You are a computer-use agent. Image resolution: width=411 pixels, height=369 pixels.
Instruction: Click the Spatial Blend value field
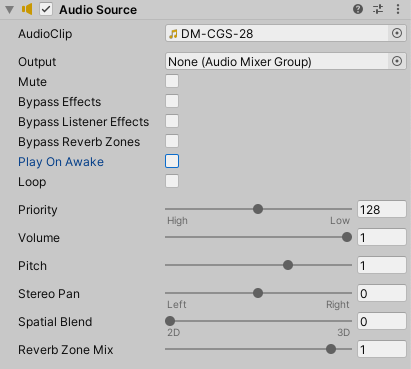[x=382, y=321]
